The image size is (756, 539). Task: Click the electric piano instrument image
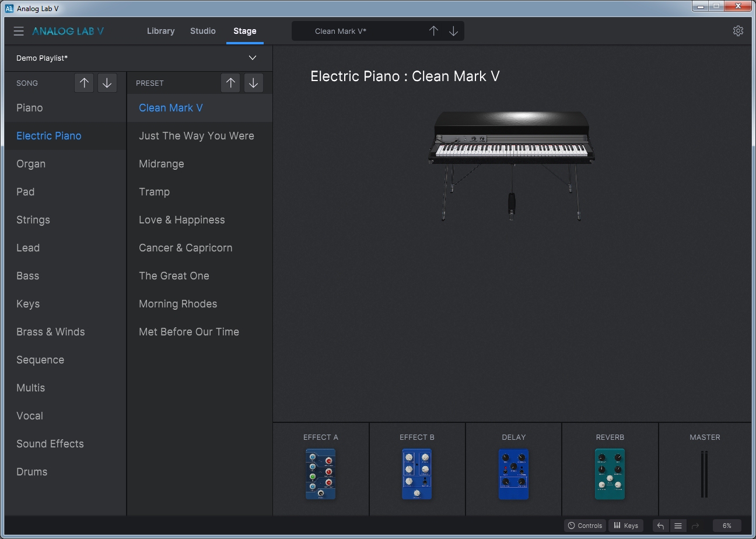pyautogui.click(x=512, y=163)
